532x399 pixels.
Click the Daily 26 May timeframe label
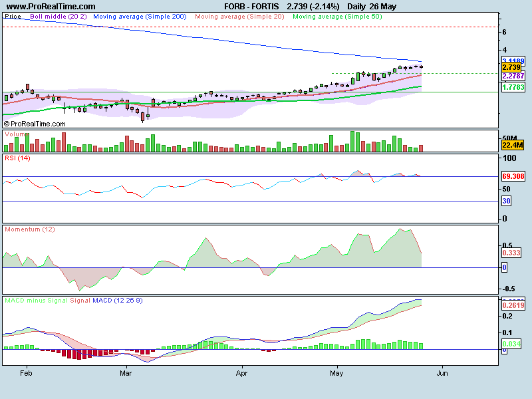[x=372, y=7]
